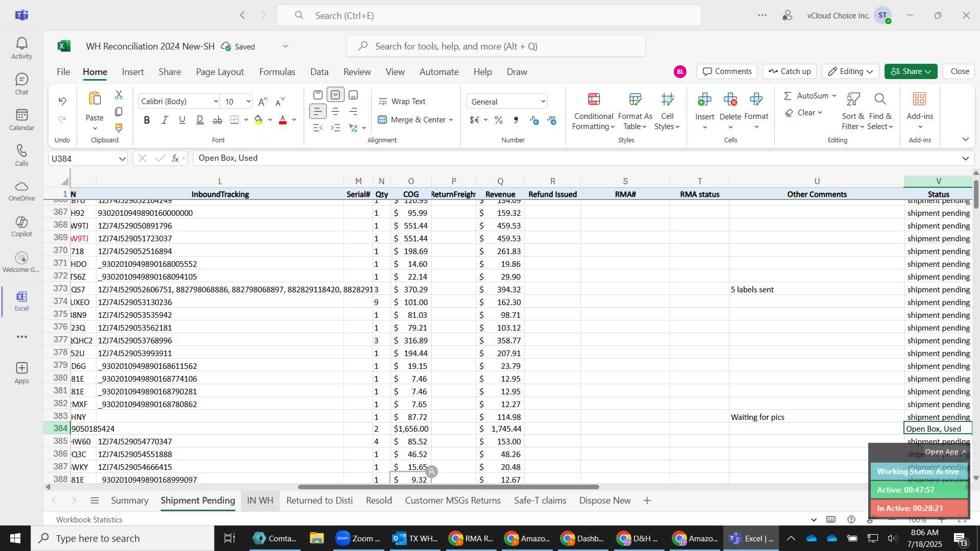
Task: Toggle middle align for cells
Action: (x=335, y=95)
